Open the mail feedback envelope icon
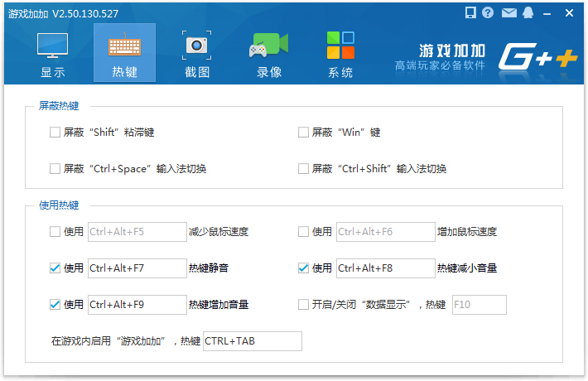This screenshot has height=381, width=588. tap(508, 13)
